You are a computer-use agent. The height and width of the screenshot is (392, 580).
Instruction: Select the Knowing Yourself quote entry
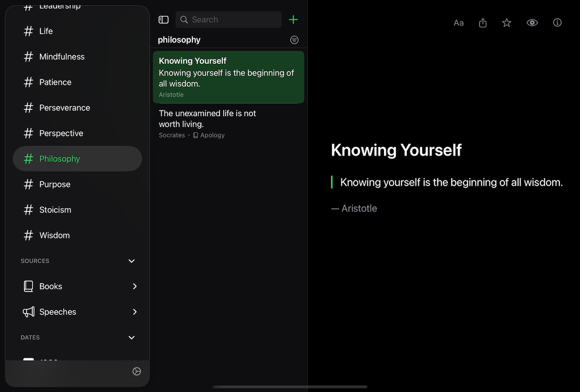click(x=228, y=77)
